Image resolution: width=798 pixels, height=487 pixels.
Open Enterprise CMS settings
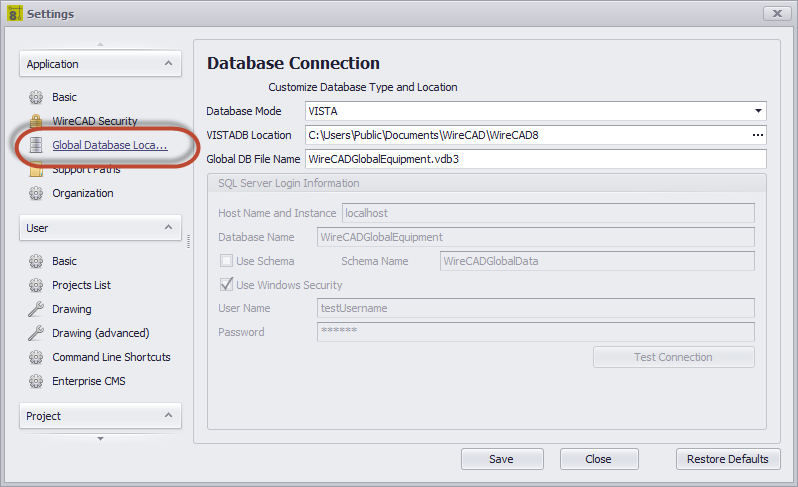pos(89,381)
